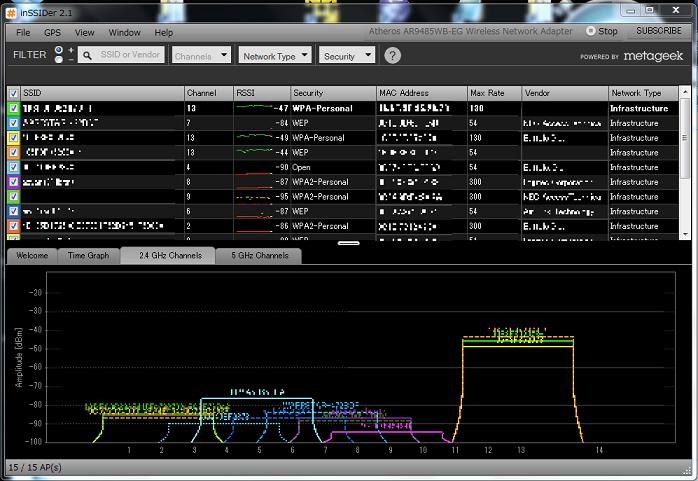Click the pane splitter handle below table
Image resolution: width=698 pixels, height=481 pixels.
(x=349, y=243)
